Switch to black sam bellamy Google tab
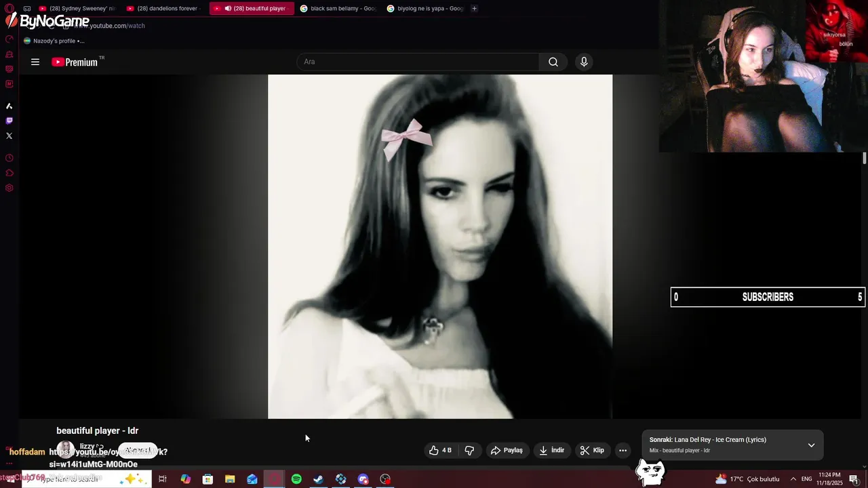This screenshot has width=868, height=488. (x=338, y=8)
